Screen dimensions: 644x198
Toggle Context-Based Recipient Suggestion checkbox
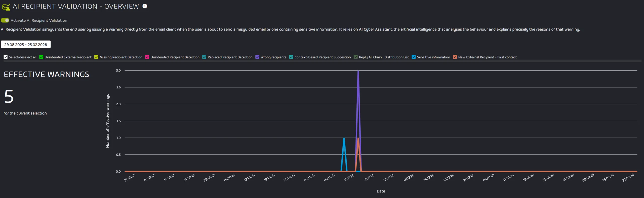click(x=291, y=57)
